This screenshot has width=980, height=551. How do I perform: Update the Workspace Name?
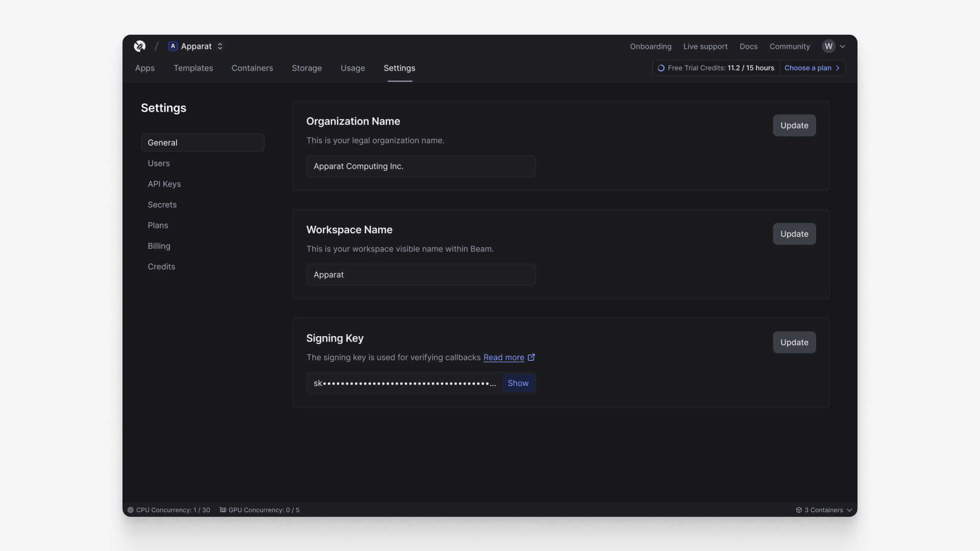[x=794, y=234]
